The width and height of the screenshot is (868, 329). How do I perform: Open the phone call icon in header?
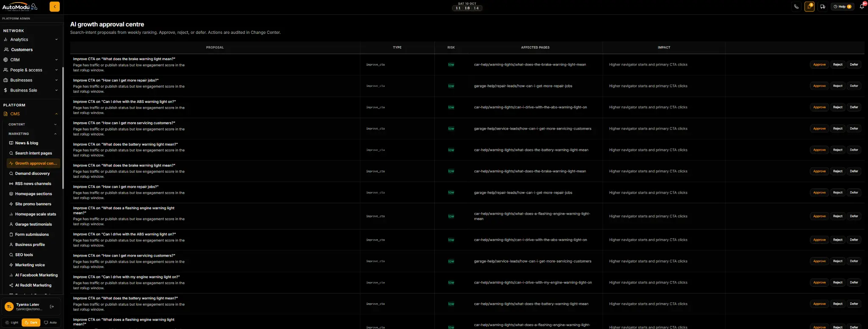point(796,7)
